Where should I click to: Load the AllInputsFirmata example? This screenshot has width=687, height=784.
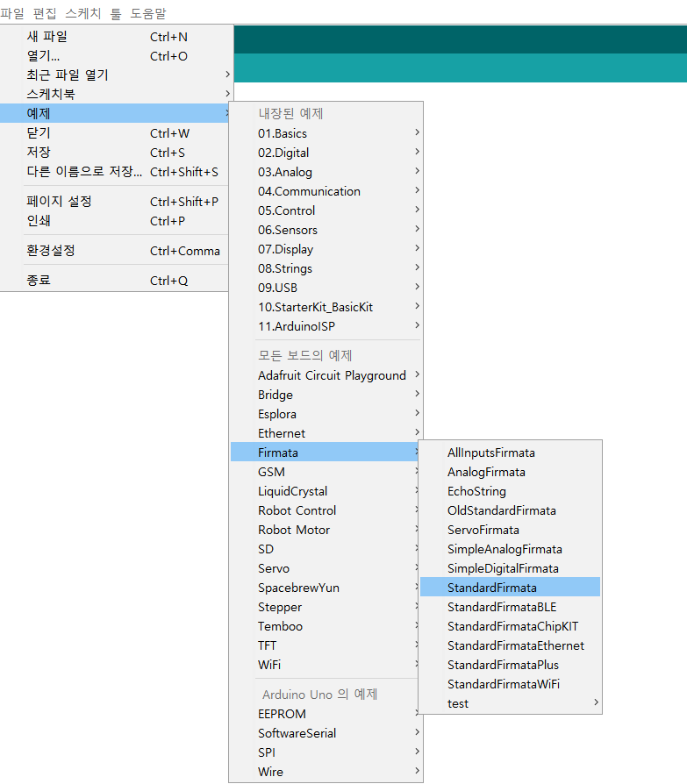pyautogui.click(x=510, y=453)
